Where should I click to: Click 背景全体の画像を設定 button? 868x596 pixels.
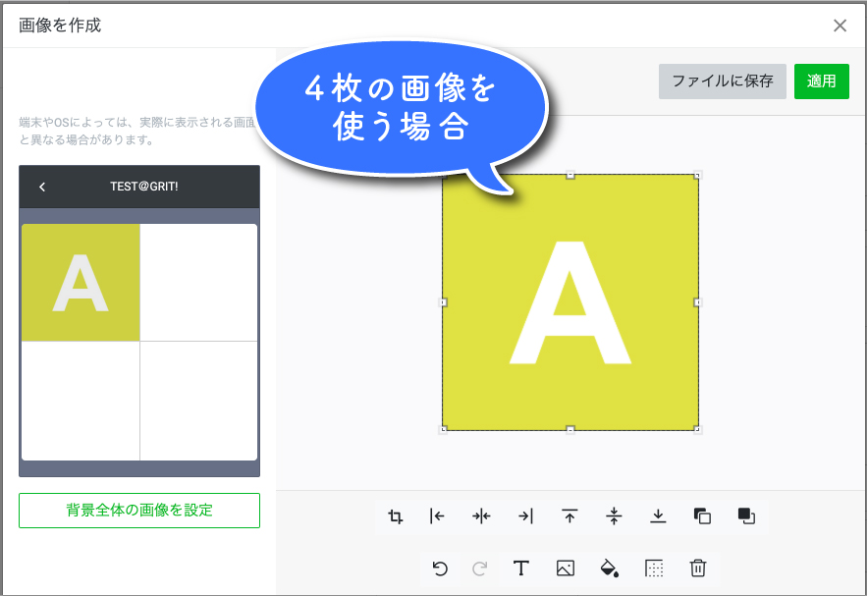[139, 511]
